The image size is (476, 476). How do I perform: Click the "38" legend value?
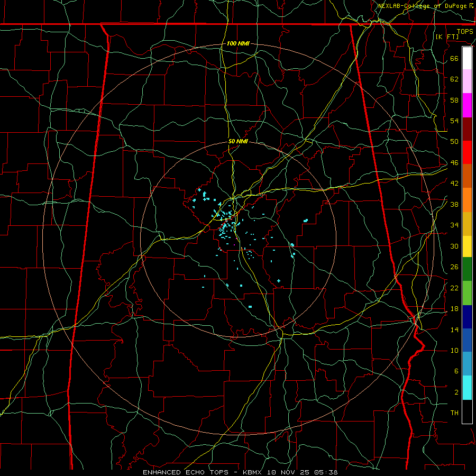454,205
